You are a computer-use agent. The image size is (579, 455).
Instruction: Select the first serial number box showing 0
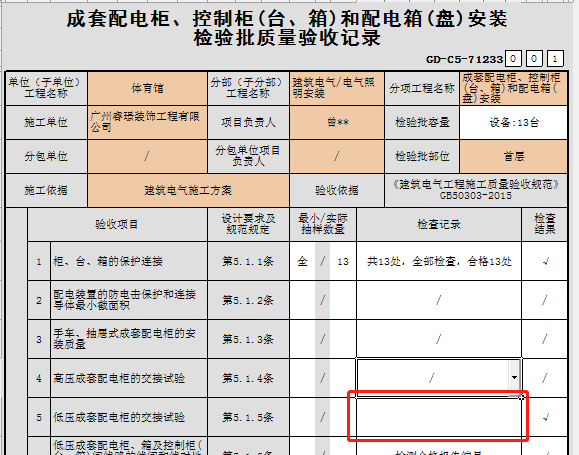point(513,58)
